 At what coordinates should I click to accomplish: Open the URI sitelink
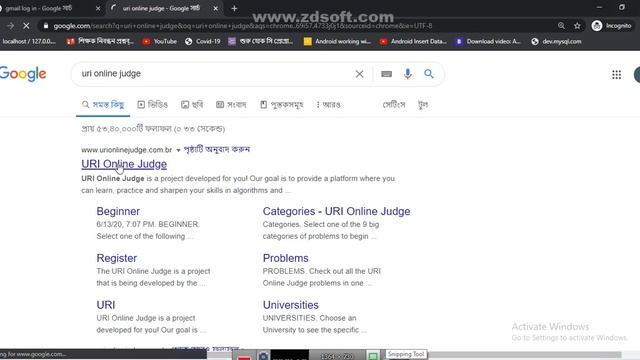coord(106,305)
